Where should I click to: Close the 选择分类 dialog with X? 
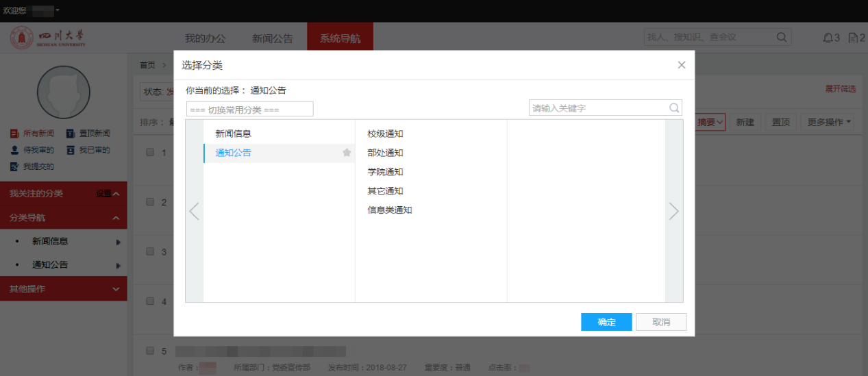(682, 65)
